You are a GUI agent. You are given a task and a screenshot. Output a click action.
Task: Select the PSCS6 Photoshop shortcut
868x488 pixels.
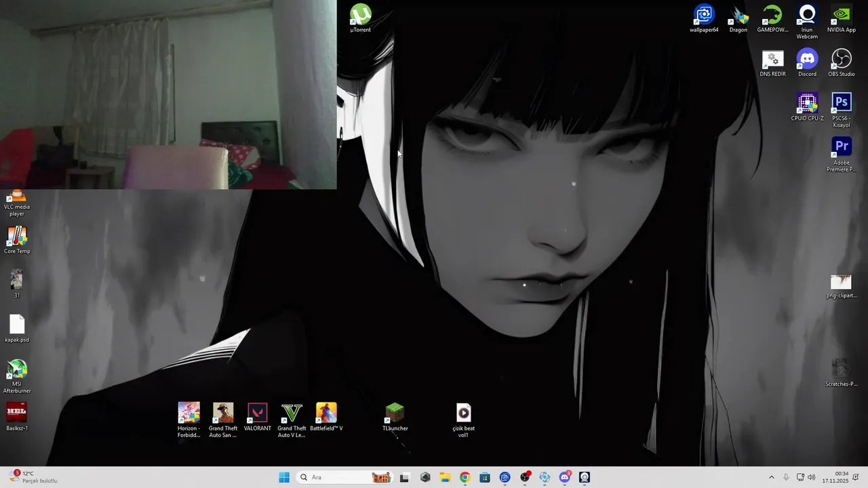[842, 110]
